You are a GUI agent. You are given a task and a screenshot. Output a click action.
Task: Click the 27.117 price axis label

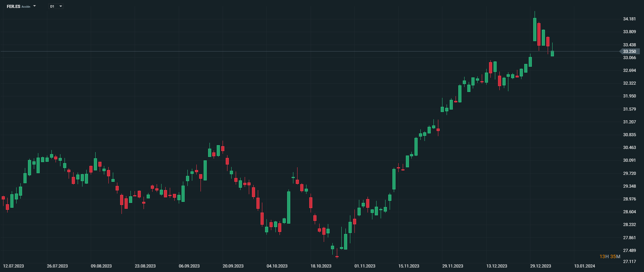629,262
